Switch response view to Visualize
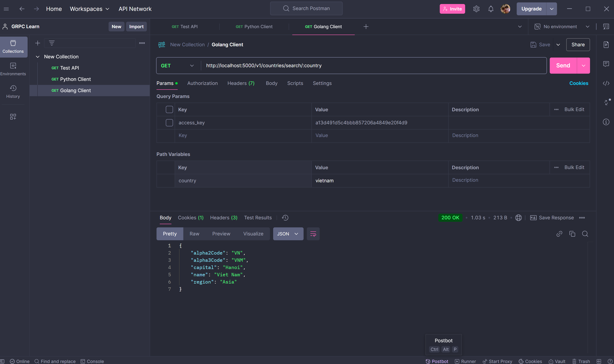Screen dimensions: 614x364 [x=253, y=234]
